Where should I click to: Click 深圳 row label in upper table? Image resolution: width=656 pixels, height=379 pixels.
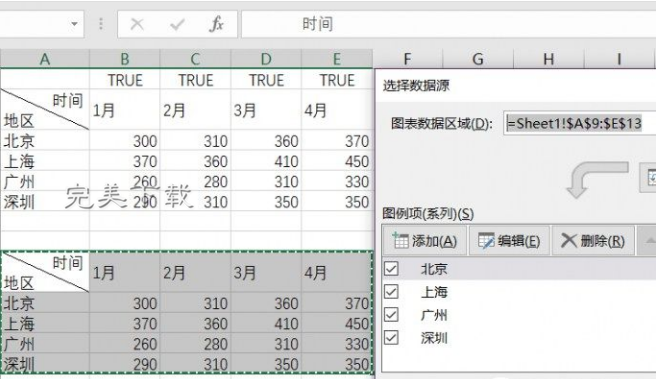point(45,202)
